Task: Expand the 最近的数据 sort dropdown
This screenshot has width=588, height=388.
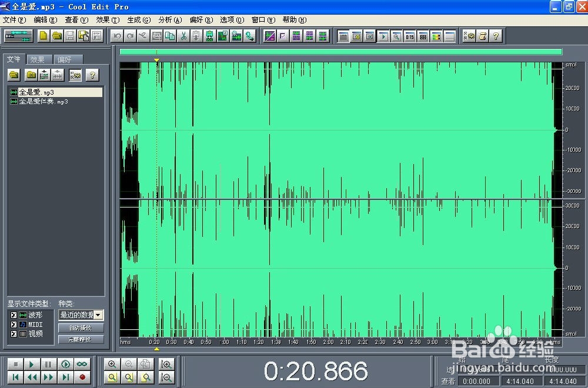Action: tap(98, 315)
